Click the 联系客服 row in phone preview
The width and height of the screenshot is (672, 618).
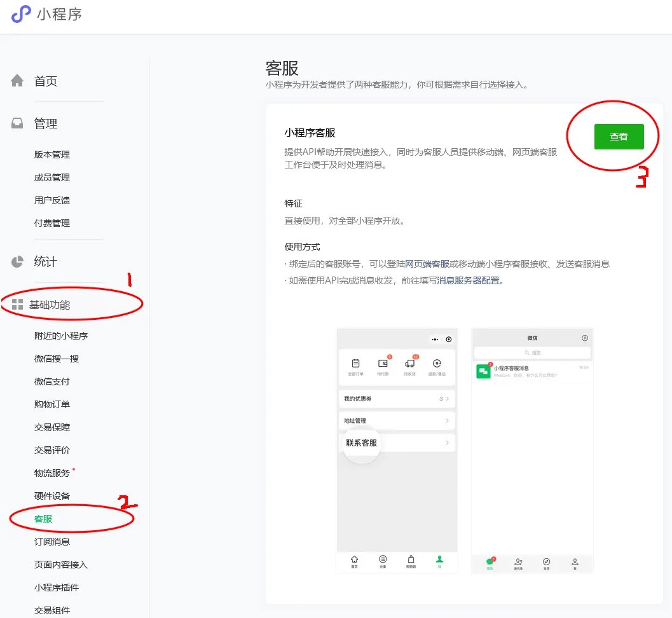pyautogui.click(x=397, y=443)
